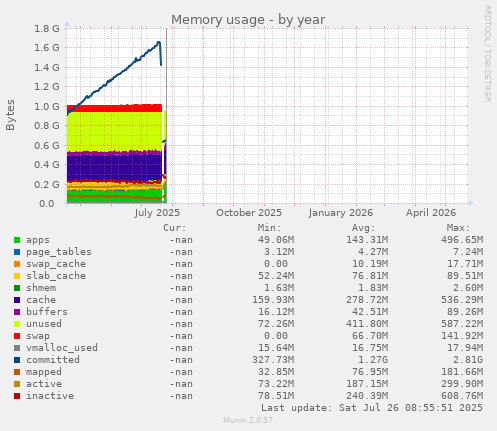497x431 pixels.
Task: Select the 'committed' legend label
Action: coord(53,360)
